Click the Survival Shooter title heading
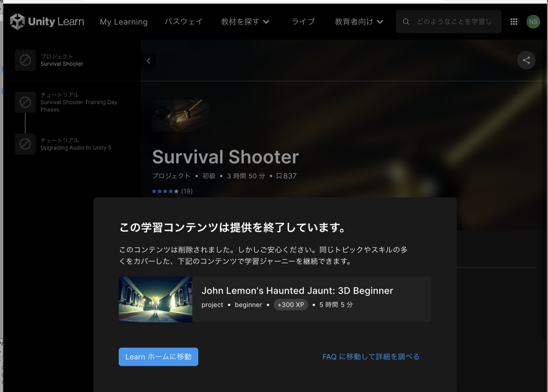548x392 pixels. (225, 157)
